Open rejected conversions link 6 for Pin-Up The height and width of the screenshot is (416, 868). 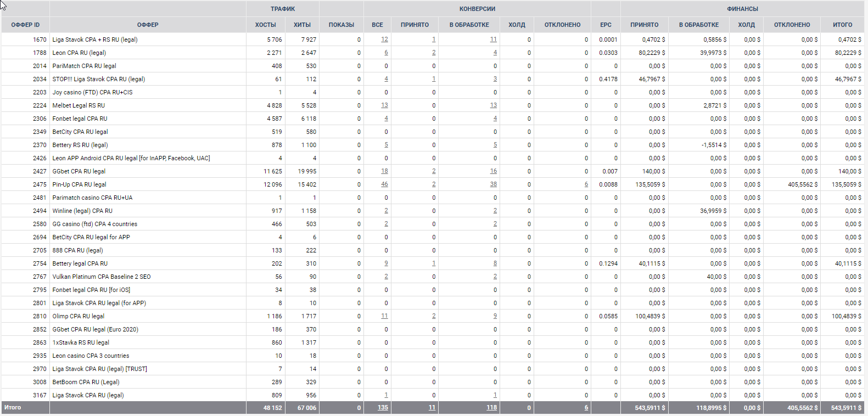click(x=586, y=184)
